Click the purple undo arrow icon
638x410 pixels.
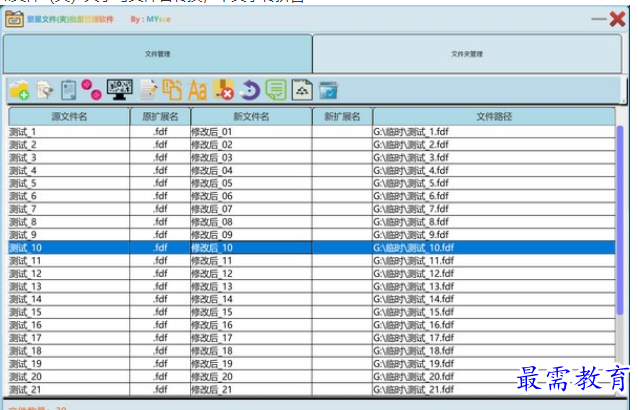coord(249,90)
